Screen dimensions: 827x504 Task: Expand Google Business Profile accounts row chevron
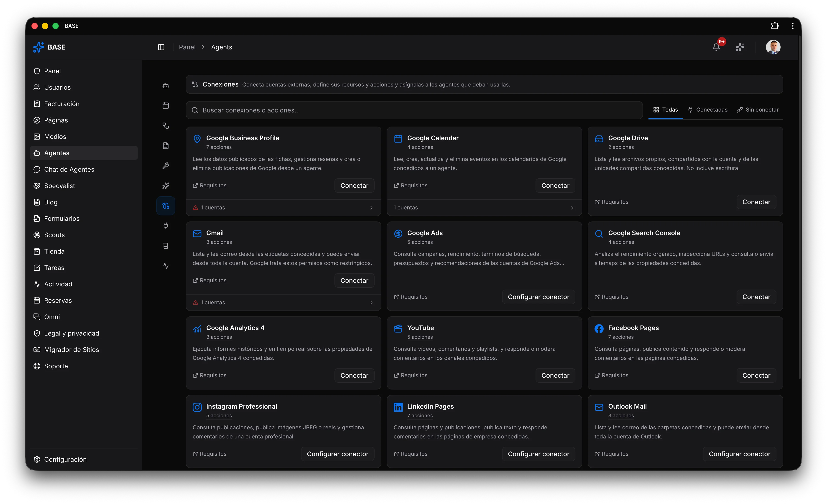371,208
